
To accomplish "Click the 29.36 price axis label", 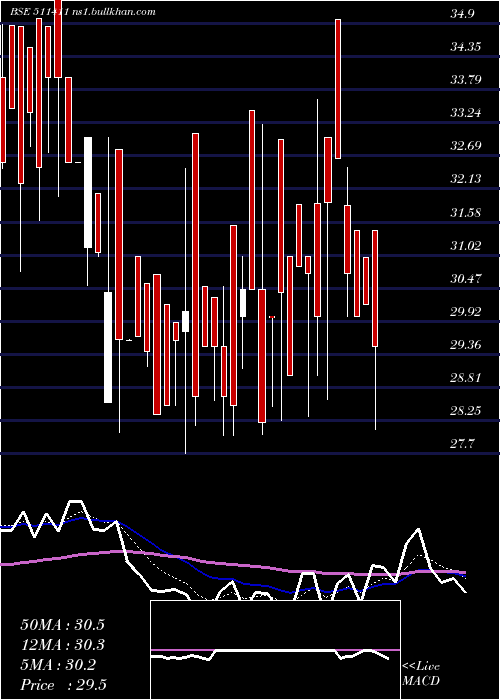I will [x=468, y=345].
